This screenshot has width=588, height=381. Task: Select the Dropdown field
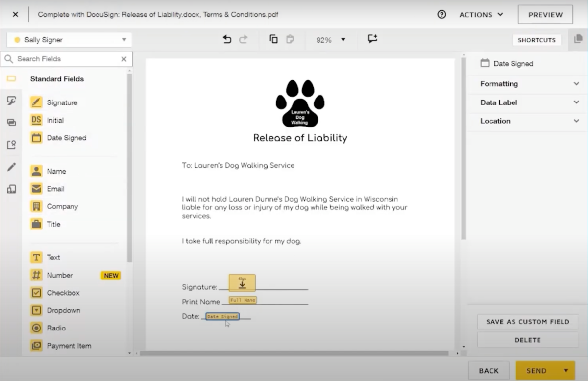(55, 310)
